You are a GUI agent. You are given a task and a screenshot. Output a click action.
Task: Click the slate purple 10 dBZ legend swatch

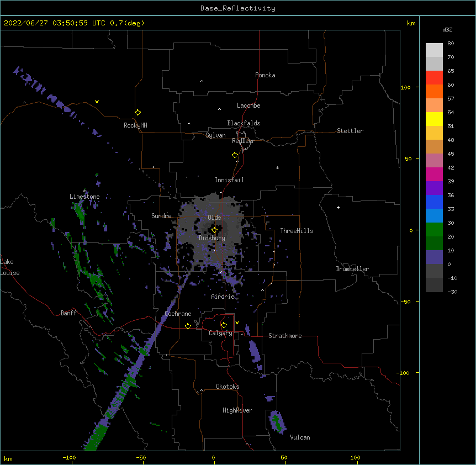point(434,257)
